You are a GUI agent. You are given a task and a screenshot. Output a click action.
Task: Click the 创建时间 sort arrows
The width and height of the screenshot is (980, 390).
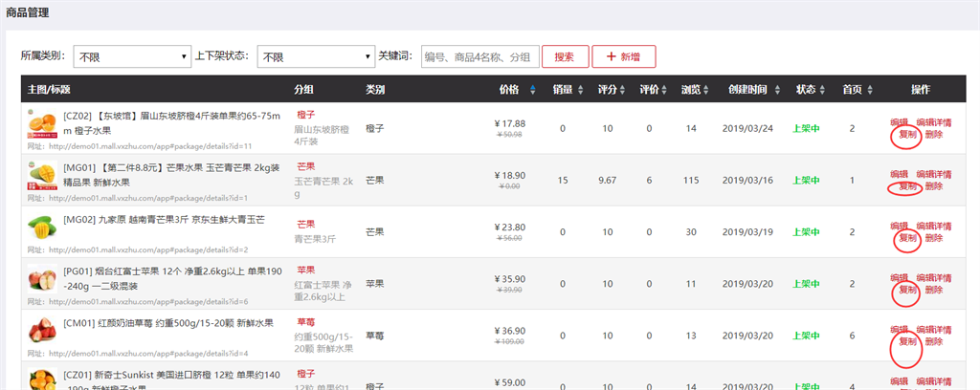[x=775, y=91]
